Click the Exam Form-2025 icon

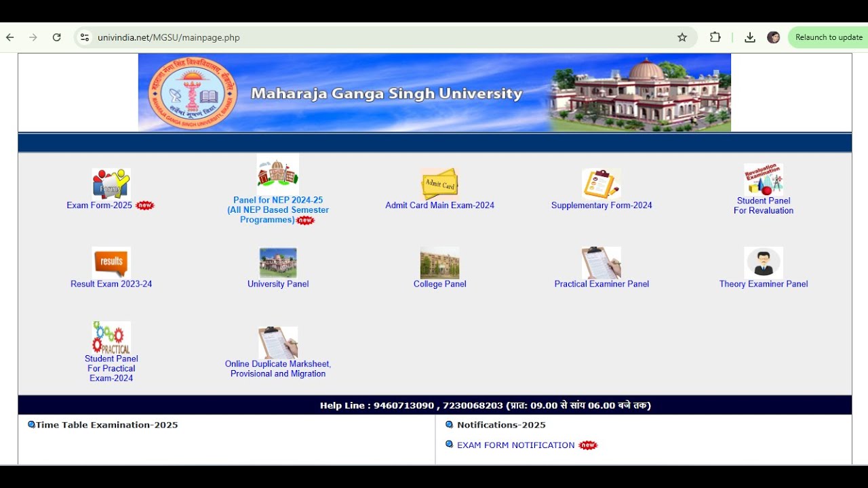point(111,183)
